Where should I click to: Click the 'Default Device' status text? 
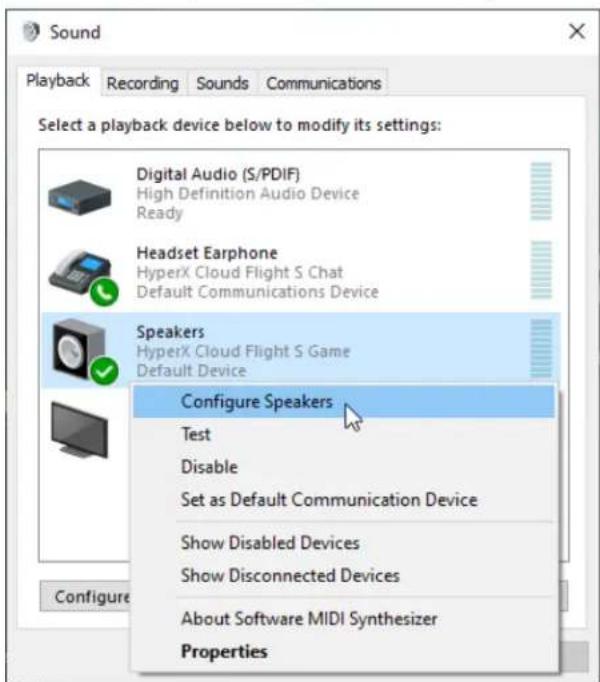(191, 371)
